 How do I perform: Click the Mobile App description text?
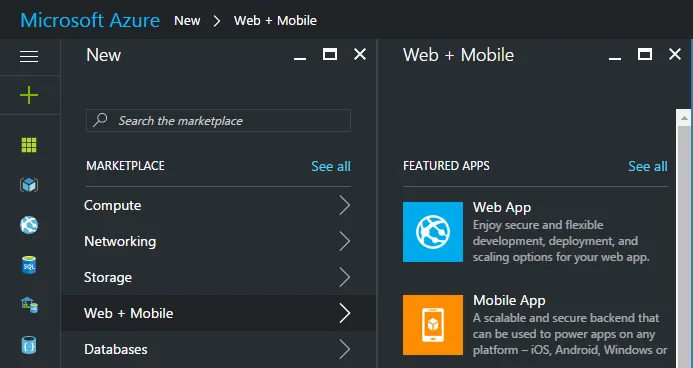coord(570,334)
